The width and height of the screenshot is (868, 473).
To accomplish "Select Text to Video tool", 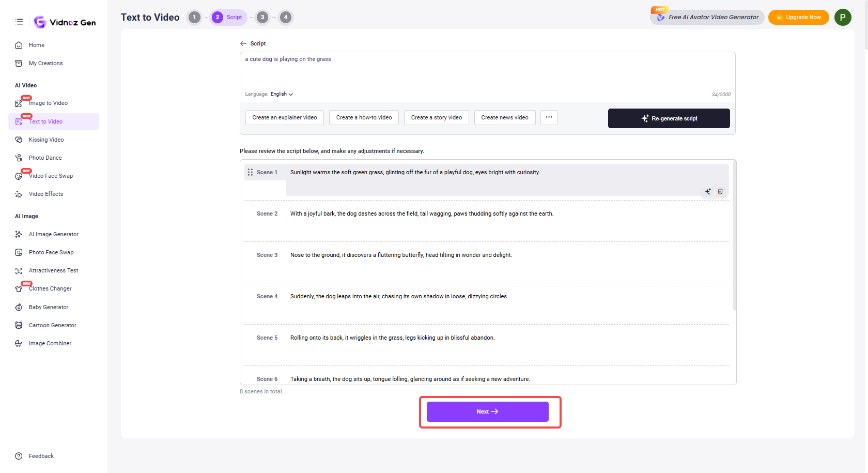I will tap(54, 121).
